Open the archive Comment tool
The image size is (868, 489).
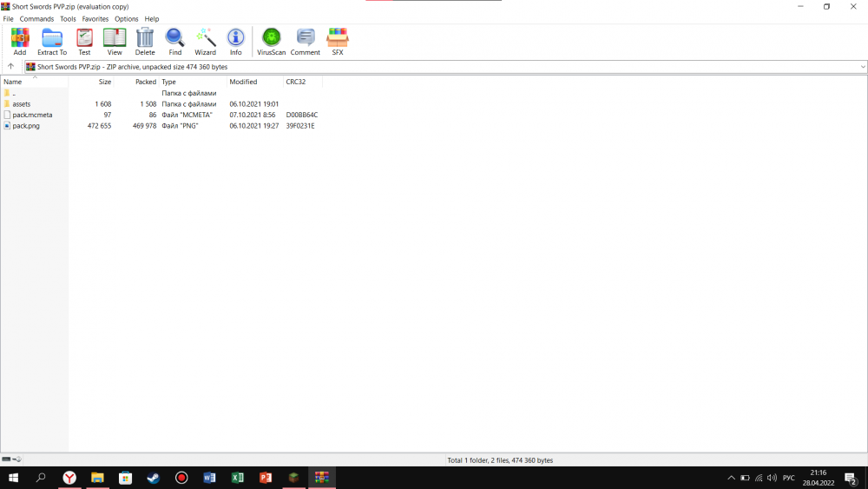(x=305, y=42)
